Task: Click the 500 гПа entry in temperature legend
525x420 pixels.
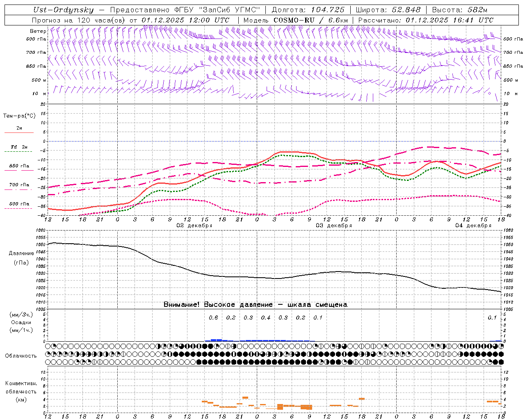Action: (x=19, y=204)
